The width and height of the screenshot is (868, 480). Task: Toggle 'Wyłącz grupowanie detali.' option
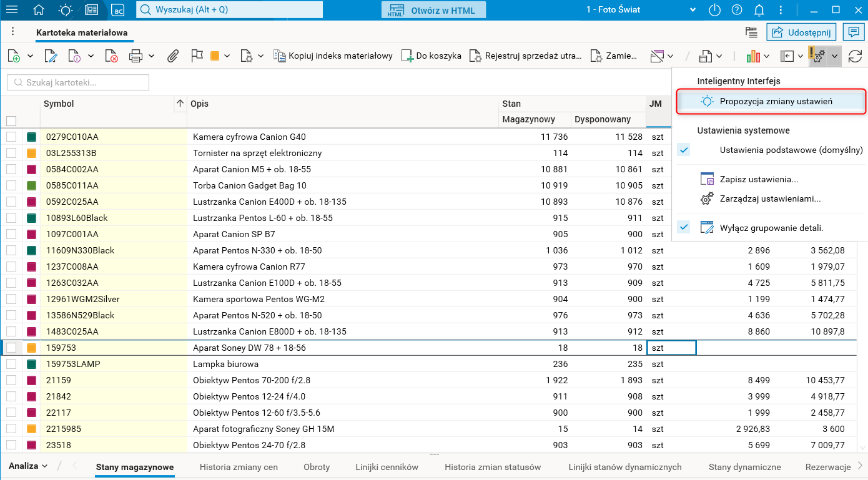(771, 228)
